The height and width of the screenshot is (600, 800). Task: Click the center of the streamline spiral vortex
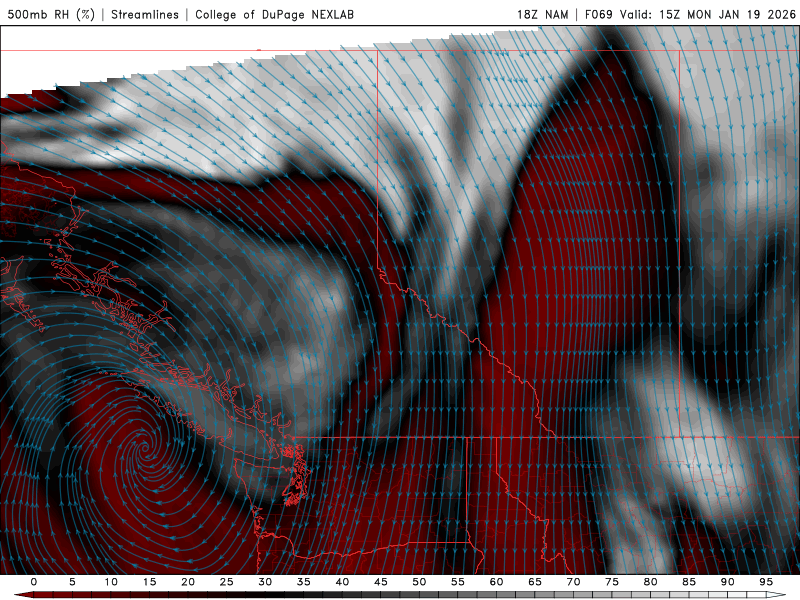144,449
